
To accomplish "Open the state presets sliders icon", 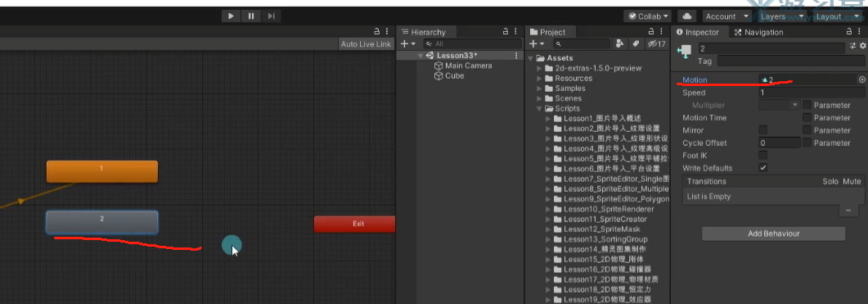I will pos(853,46).
